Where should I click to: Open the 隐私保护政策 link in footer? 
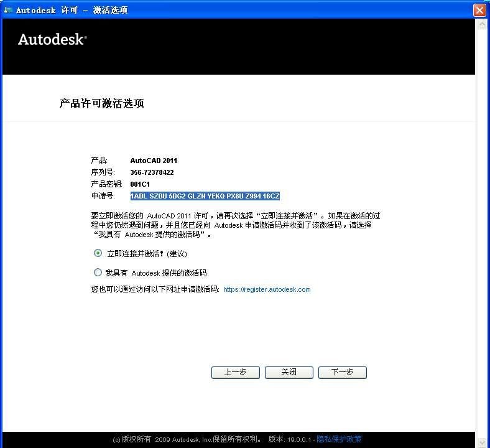(x=339, y=439)
